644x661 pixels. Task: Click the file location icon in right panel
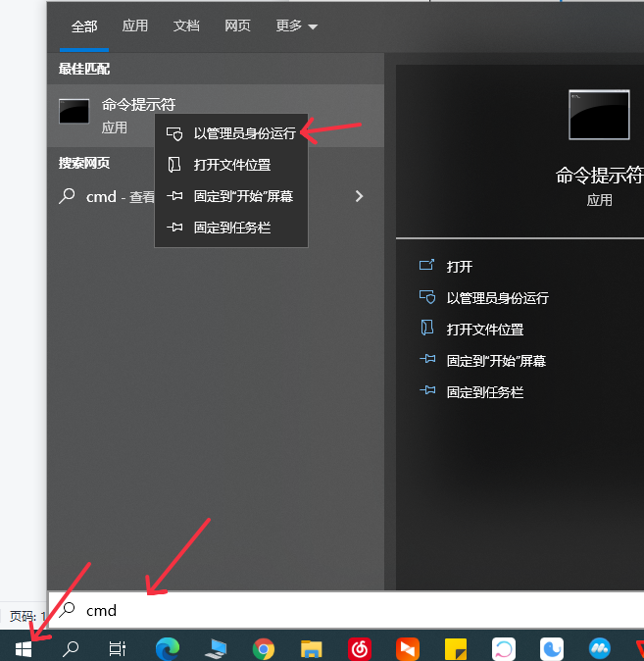[427, 328]
